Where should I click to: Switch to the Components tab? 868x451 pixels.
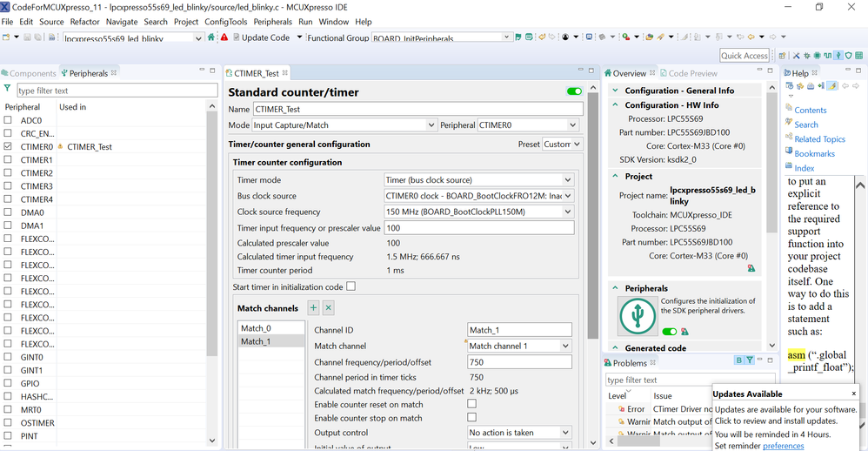tap(28, 73)
